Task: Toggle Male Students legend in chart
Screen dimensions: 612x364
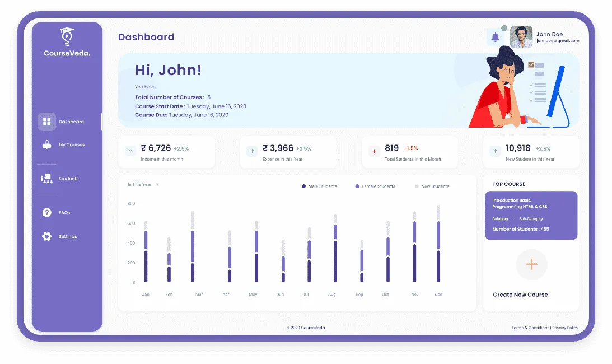Action: click(x=319, y=186)
